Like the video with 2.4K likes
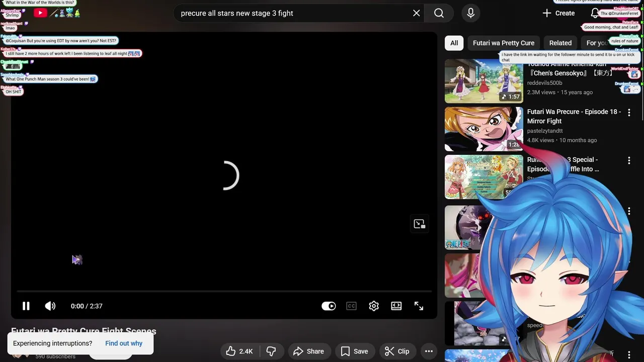 239,351
